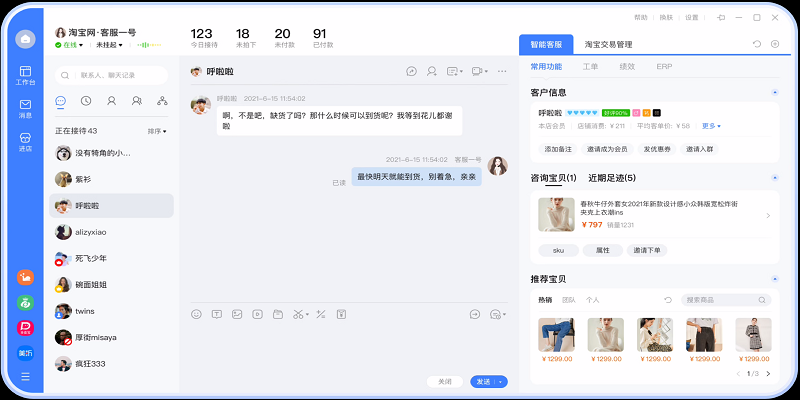Open the more options ellipsis in the chat header
The width and height of the screenshot is (800, 400).
pos(502,71)
